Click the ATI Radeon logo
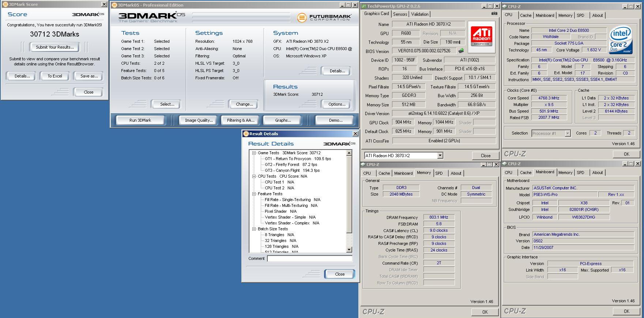Viewport: 644px width, 318px height. tap(482, 36)
